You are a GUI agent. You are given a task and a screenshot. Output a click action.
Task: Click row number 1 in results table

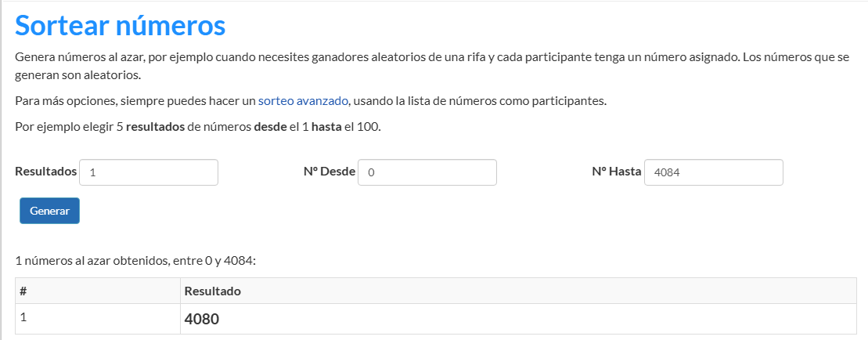pyautogui.click(x=23, y=317)
